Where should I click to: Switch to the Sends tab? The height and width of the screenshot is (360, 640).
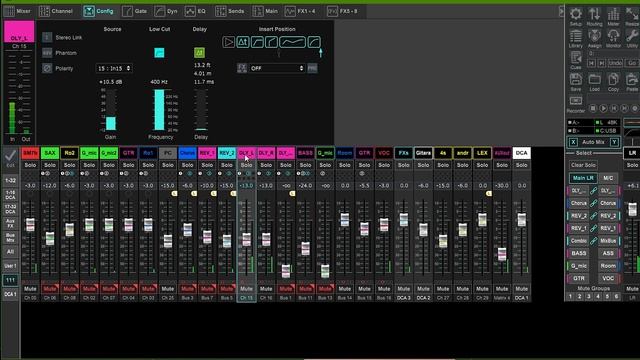pyautogui.click(x=230, y=11)
